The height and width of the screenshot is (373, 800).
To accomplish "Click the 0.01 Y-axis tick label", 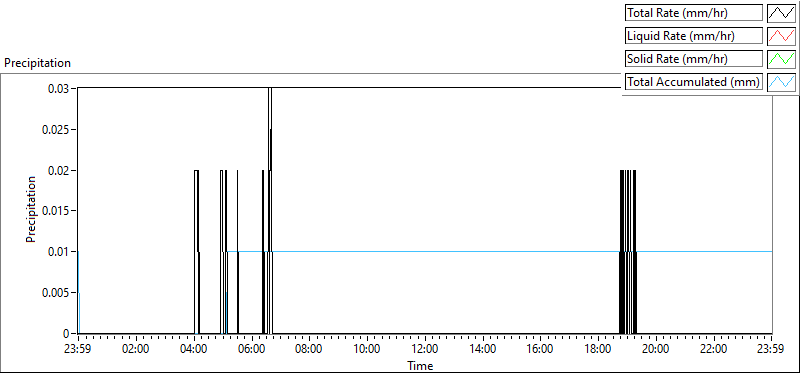I will pyautogui.click(x=59, y=252).
